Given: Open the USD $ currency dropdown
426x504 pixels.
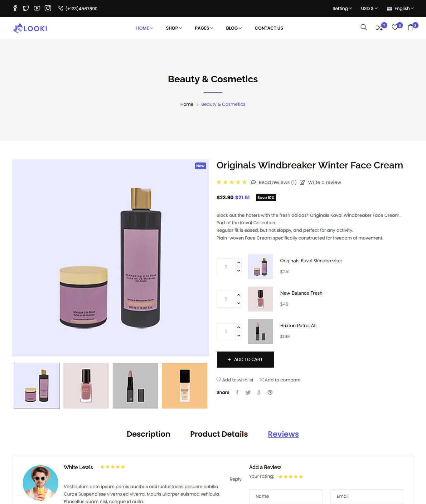Looking at the screenshot, I should (x=369, y=8).
